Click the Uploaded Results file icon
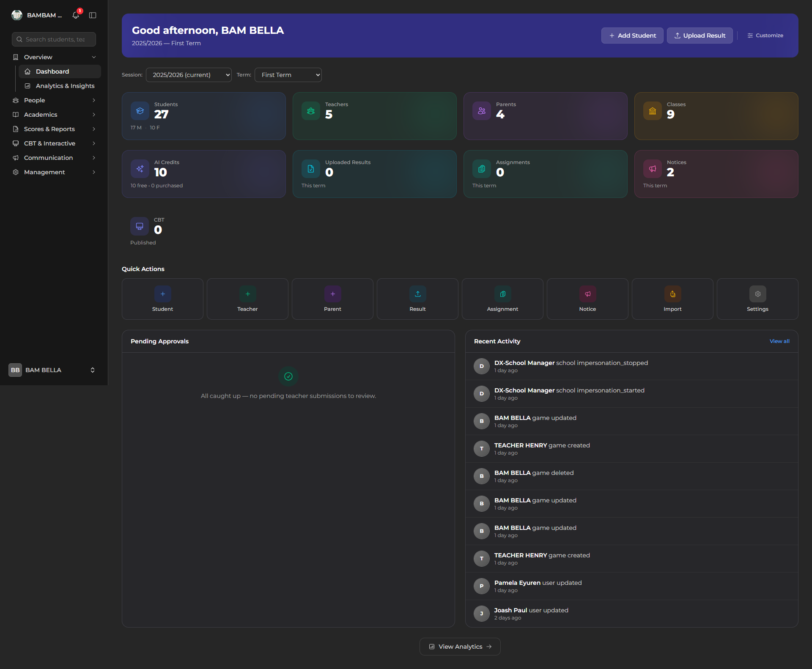 click(311, 169)
